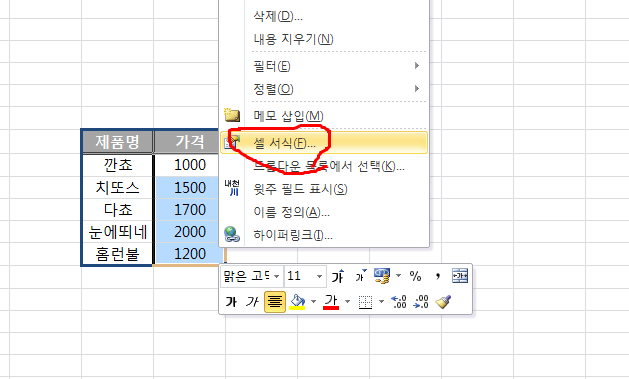Select price cell 2000

(x=187, y=232)
